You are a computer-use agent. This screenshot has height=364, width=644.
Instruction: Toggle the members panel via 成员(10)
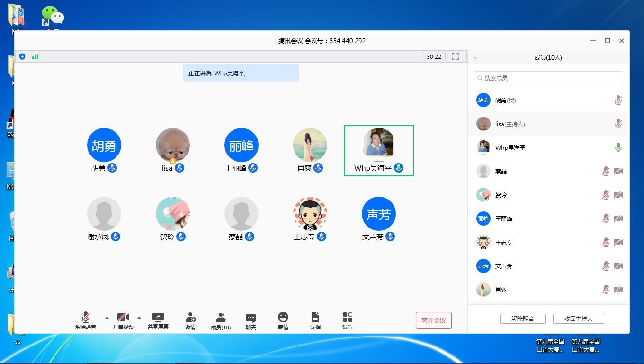221,318
